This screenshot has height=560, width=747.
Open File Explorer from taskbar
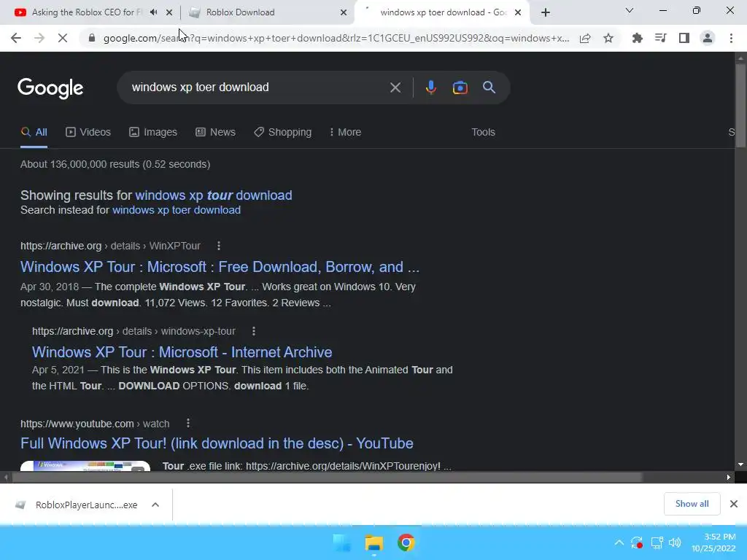point(374,542)
